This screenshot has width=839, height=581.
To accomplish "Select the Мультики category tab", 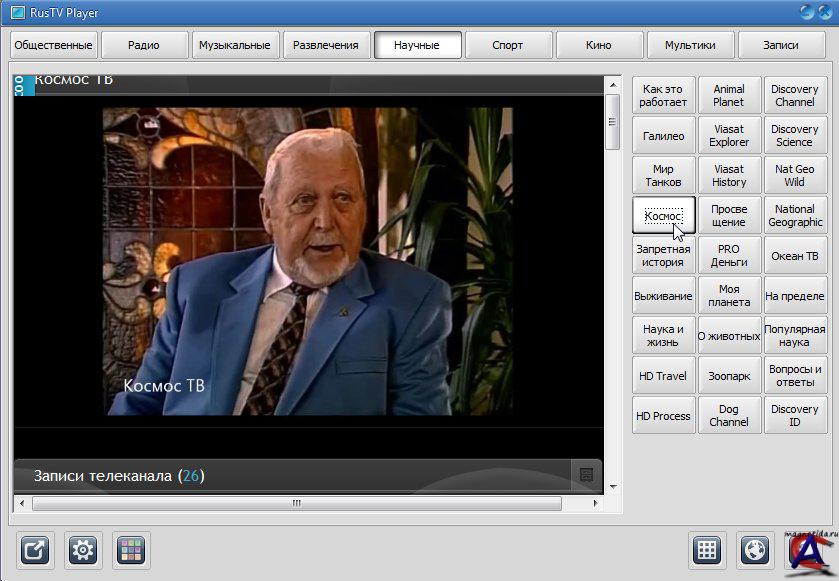I will [x=690, y=45].
